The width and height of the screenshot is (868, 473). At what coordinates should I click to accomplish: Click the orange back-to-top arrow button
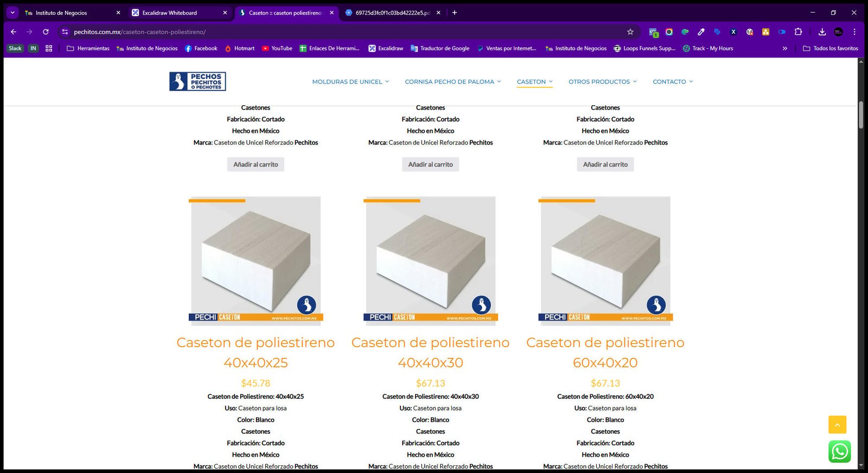coord(837,425)
